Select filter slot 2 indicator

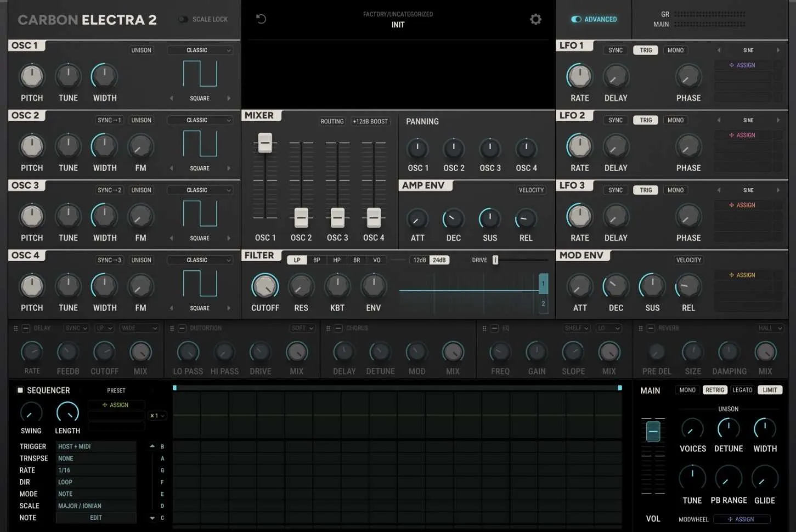tap(543, 304)
